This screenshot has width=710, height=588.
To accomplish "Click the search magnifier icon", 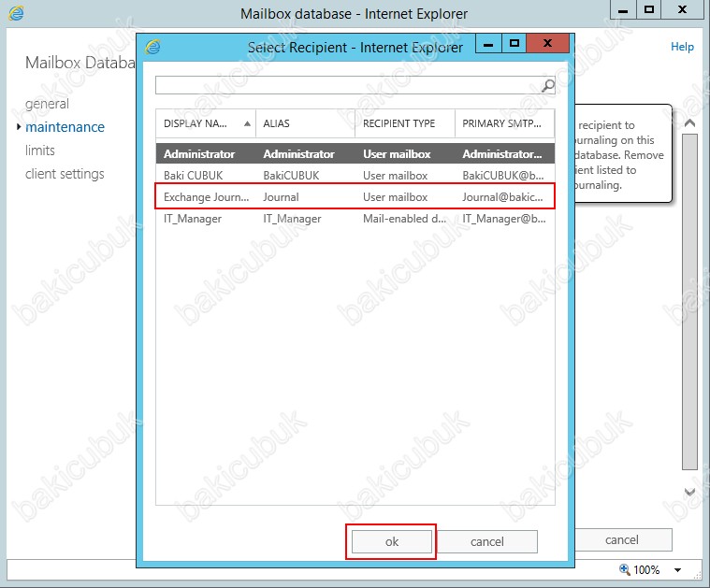I will (548, 86).
